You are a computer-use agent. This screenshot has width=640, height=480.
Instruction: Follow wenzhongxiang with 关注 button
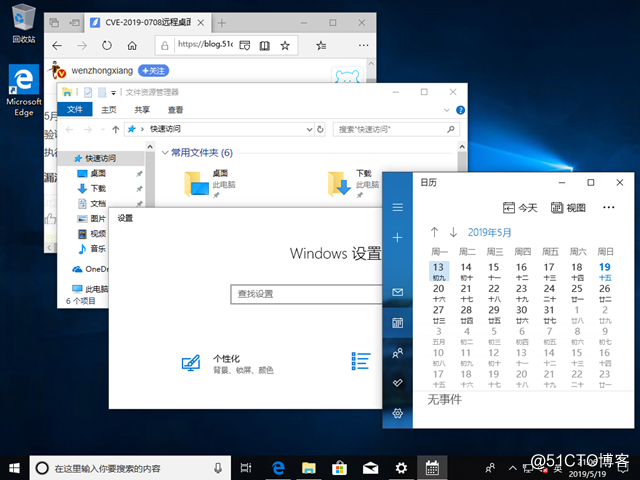coord(153,71)
